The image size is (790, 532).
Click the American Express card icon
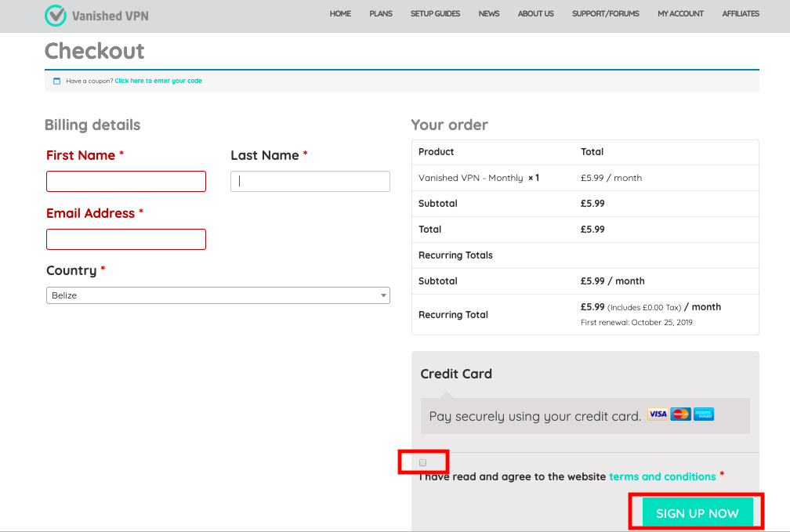pos(704,414)
